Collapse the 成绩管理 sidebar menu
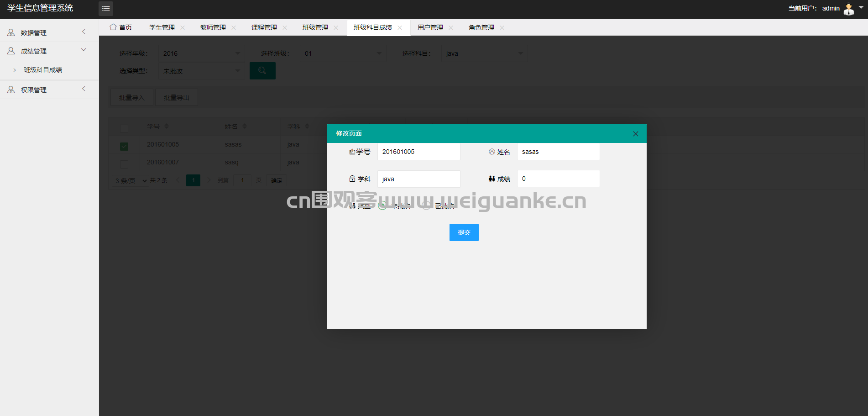Screen dimensions: 868x416 pyautogui.click(x=84, y=50)
